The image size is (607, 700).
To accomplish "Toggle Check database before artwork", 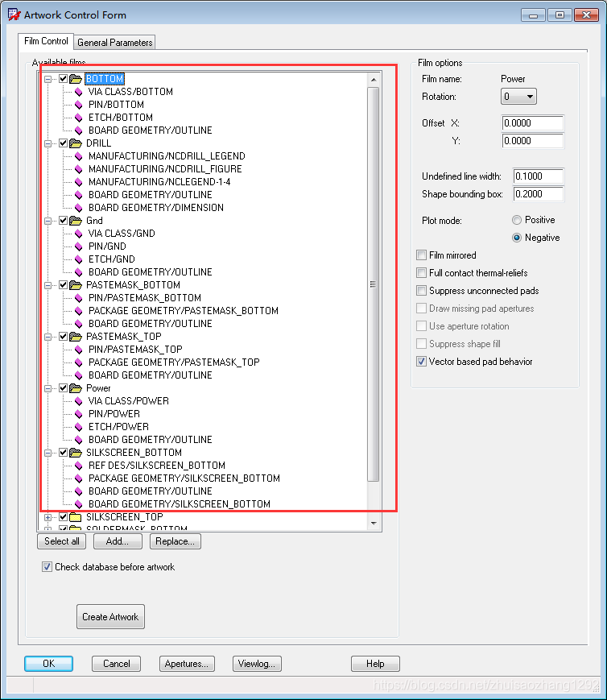I will click(47, 567).
